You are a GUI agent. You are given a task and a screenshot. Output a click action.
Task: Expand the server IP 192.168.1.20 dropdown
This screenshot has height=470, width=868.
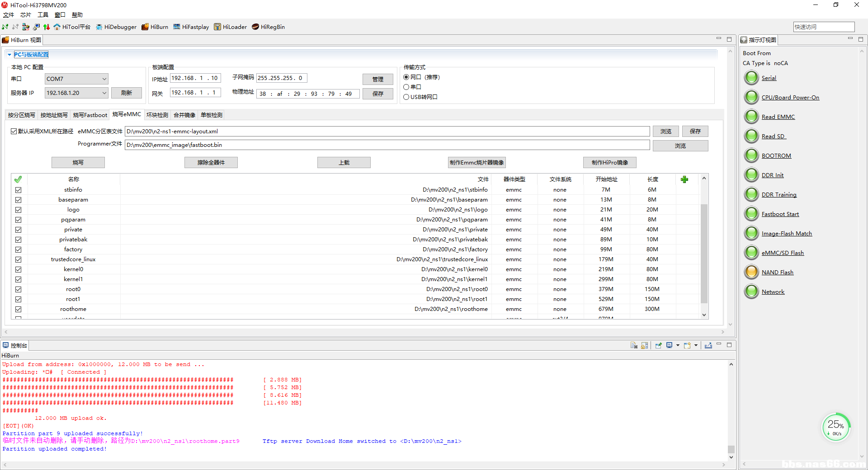(x=104, y=93)
